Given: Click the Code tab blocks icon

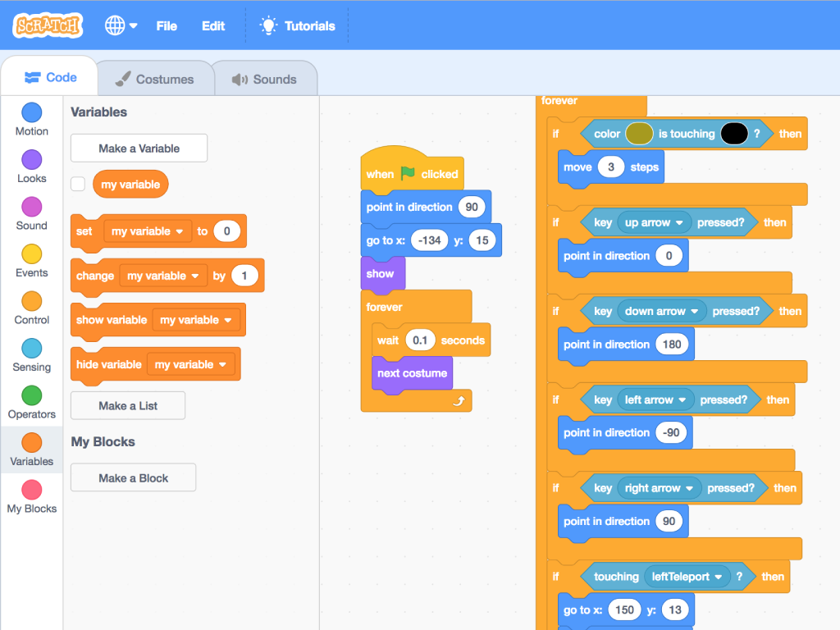Looking at the screenshot, I should (x=32, y=78).
